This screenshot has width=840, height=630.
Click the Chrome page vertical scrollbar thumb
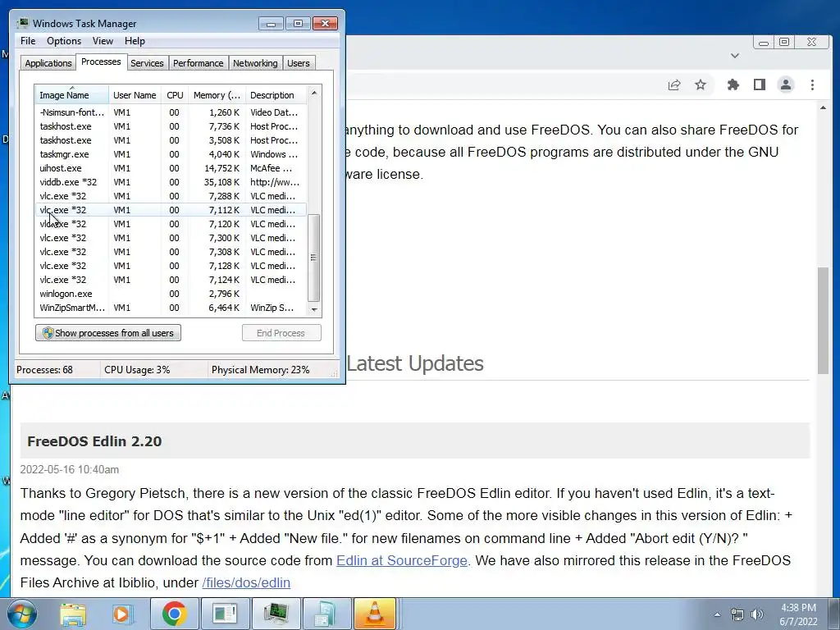tap(824, 321)
